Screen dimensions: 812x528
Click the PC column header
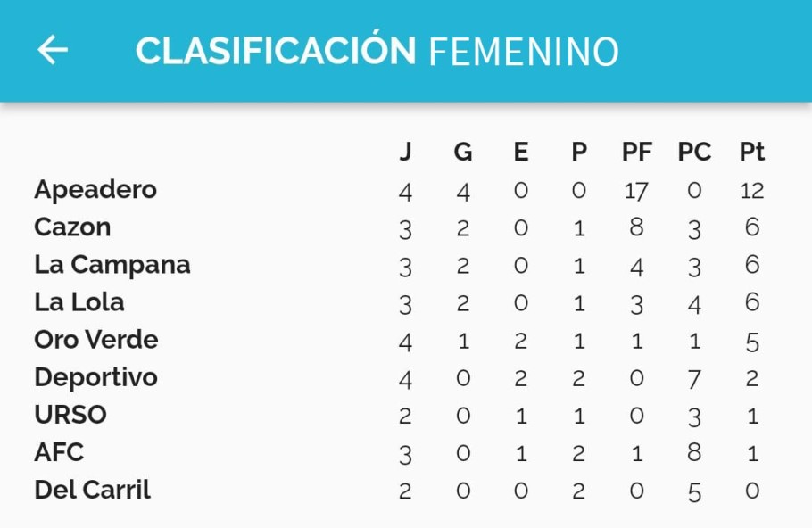tap(694, 152)
